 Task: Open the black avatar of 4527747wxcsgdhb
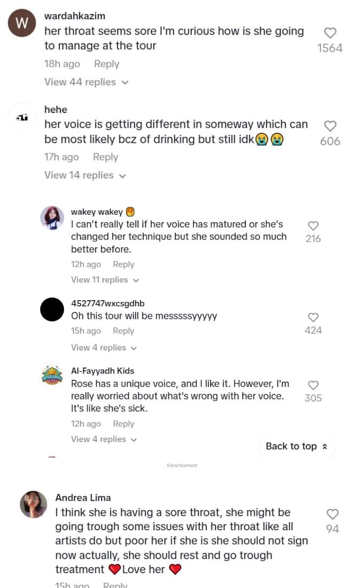point(52,310)
